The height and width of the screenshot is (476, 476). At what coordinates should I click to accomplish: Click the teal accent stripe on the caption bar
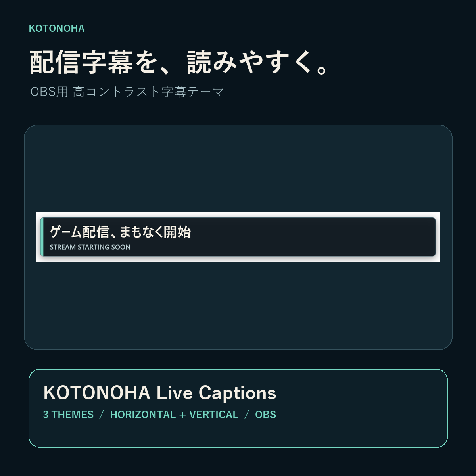click(x=42, y=237)
